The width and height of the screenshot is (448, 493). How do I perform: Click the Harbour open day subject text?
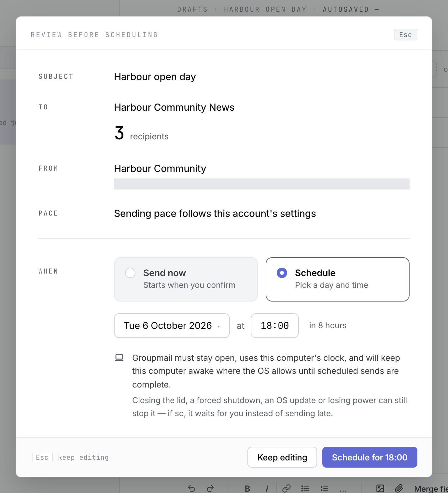[155, 77]
